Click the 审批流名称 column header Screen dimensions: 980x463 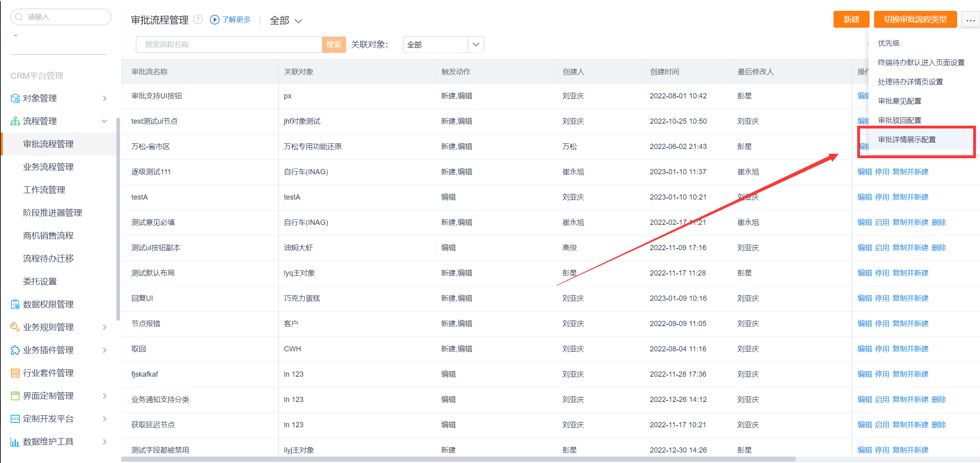(149, 72)
